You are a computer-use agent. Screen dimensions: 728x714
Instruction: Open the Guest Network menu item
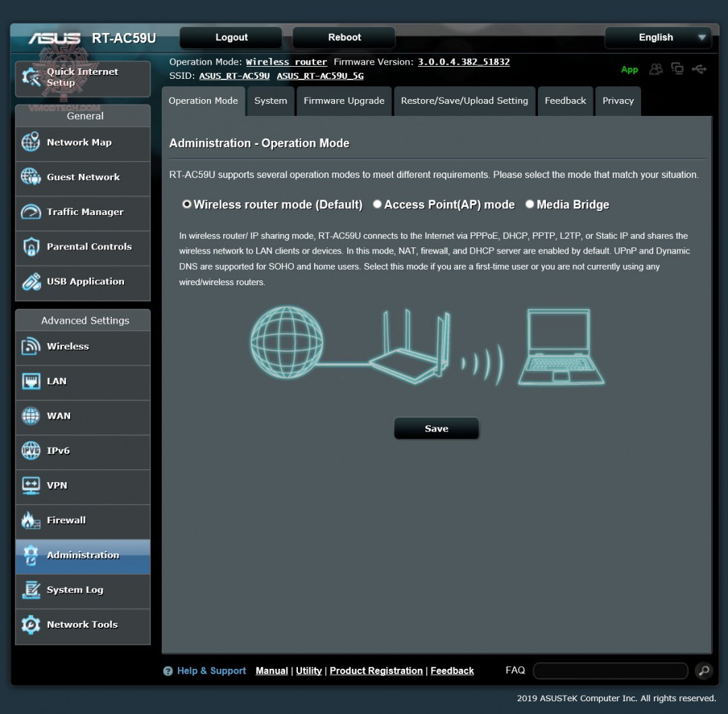point(83,178)
